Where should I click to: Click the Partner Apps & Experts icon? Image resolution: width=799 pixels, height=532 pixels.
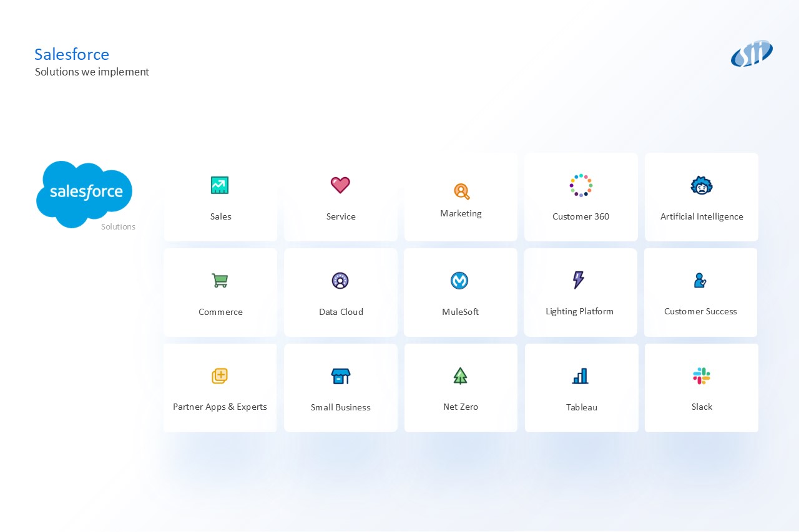[220, 376]
